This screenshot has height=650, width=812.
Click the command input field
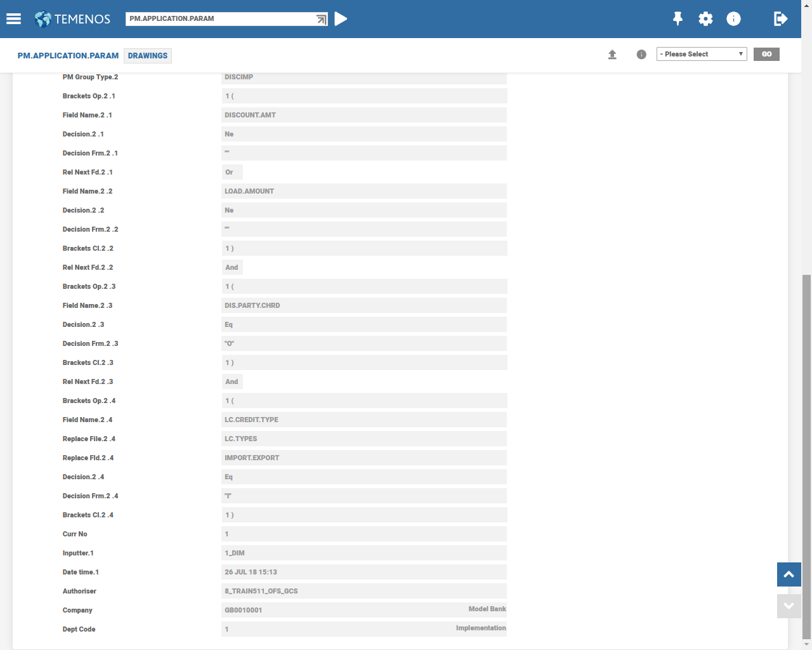click(219, 19)
